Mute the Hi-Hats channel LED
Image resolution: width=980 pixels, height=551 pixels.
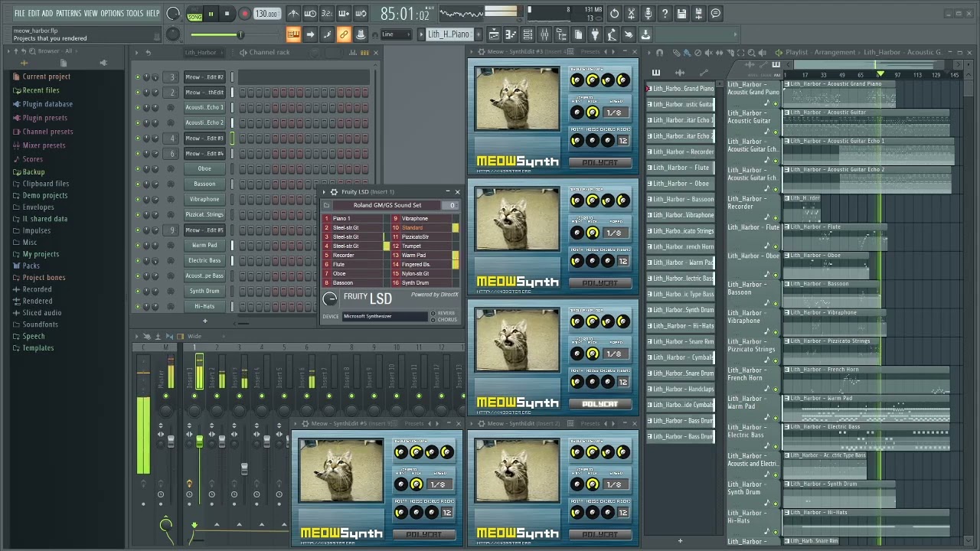click(138, 307)
